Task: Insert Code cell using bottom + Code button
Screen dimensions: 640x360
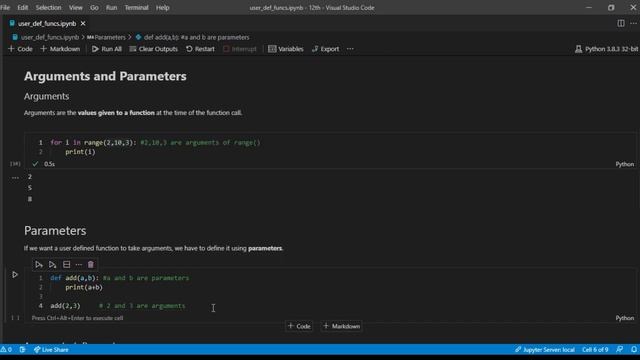Action: 299,326
